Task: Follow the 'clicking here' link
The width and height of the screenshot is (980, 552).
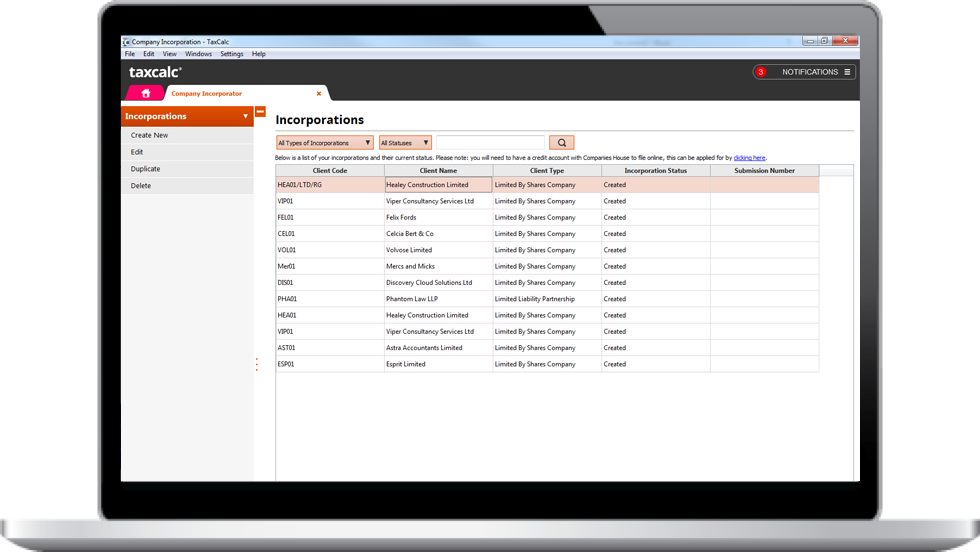Action: (749, 158)
